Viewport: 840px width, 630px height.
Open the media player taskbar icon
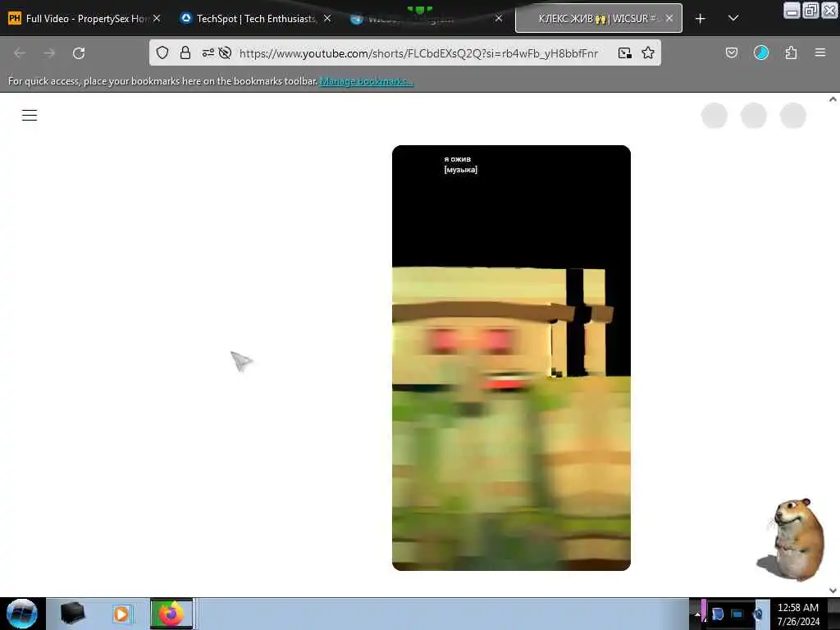[121, 614]
